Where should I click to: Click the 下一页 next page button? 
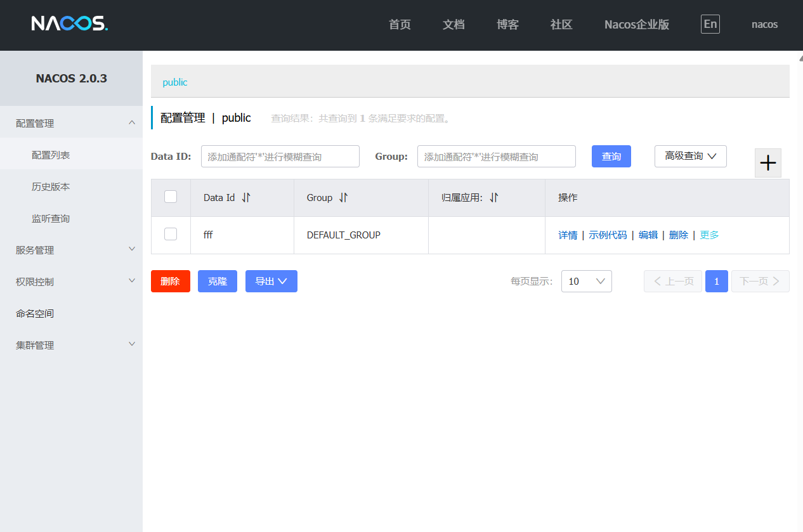point(761,281)
